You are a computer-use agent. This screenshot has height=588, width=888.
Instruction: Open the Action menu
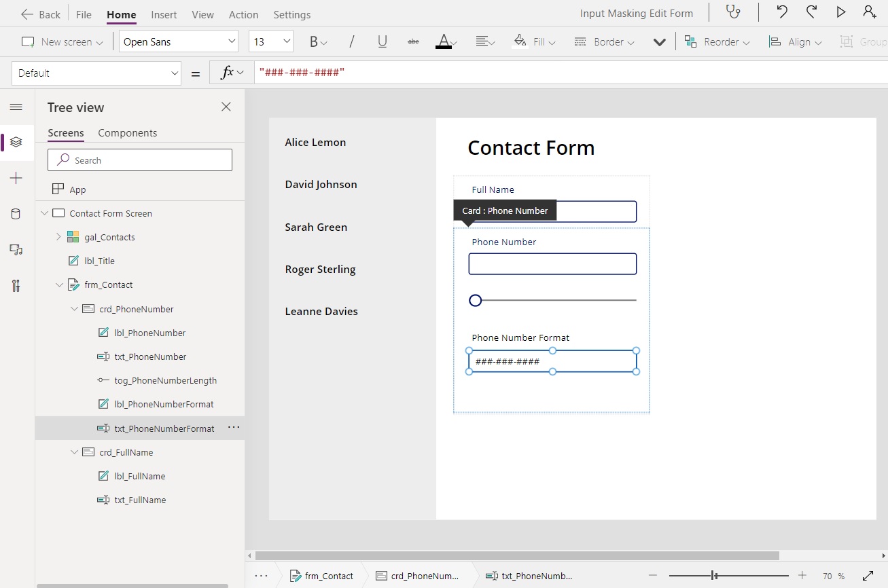coord(243,14)
